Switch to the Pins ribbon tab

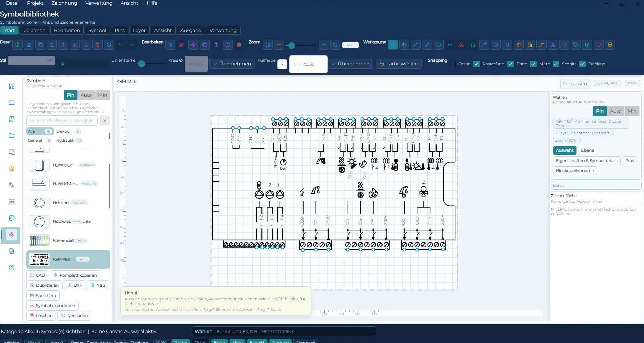pos(119,30)
